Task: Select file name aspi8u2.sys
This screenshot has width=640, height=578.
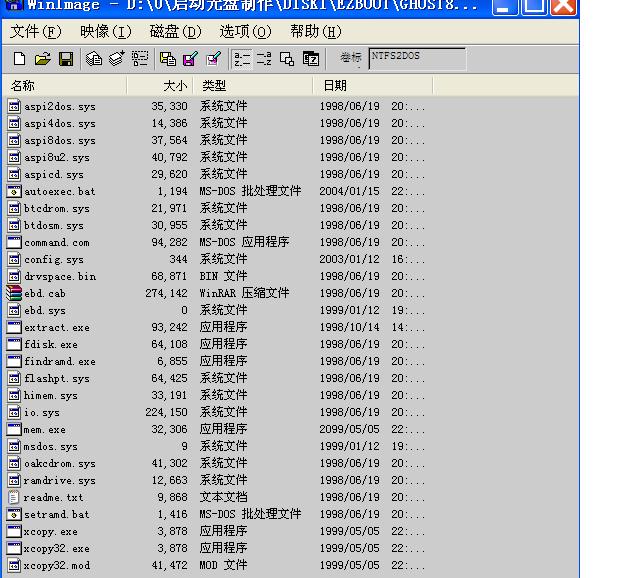Action: [57, 158]
